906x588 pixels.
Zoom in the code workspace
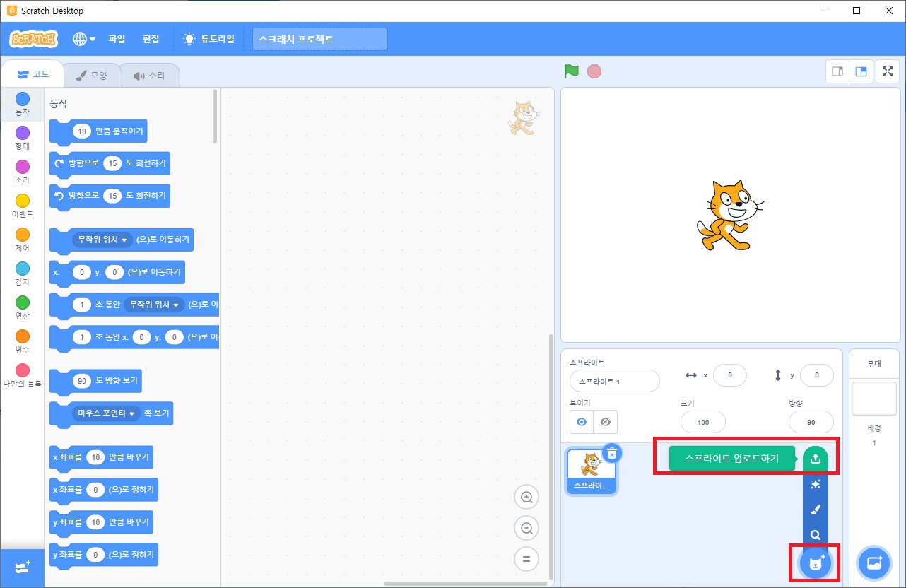click(x=526, y=498)
